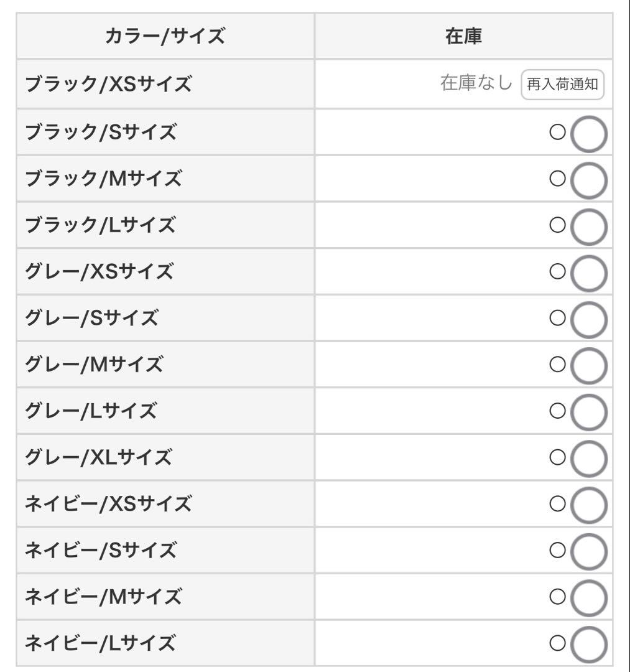Select the グレー/XLサイズ radio button
Screen dimensions: 630x672
tap(588, 459)
